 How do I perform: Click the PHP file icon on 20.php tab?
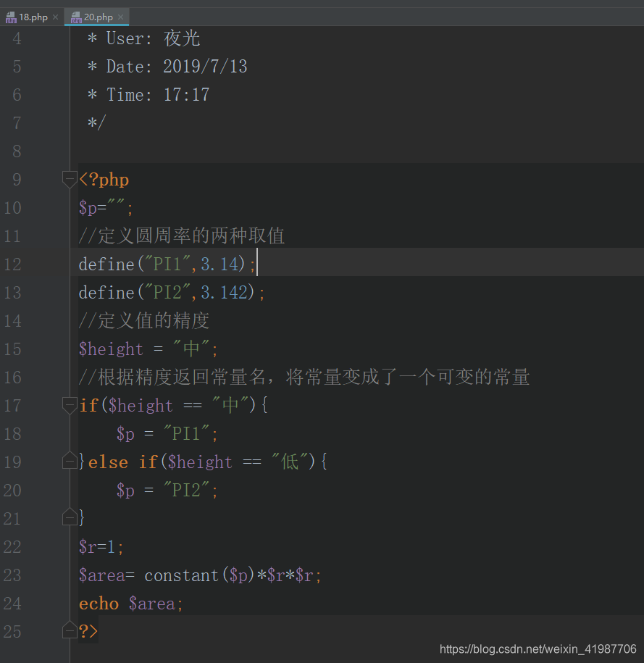tap(76, 17)
